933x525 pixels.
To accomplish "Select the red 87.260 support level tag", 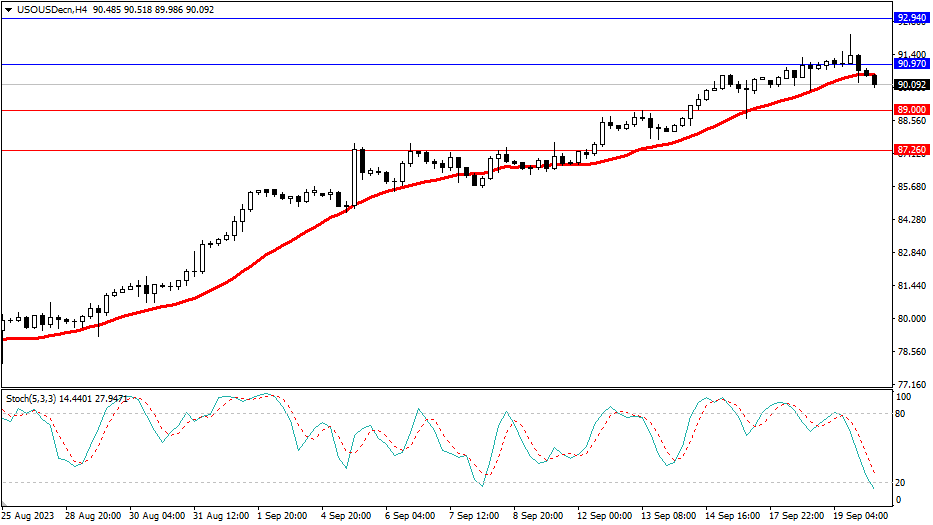I will tap(910, 150).
